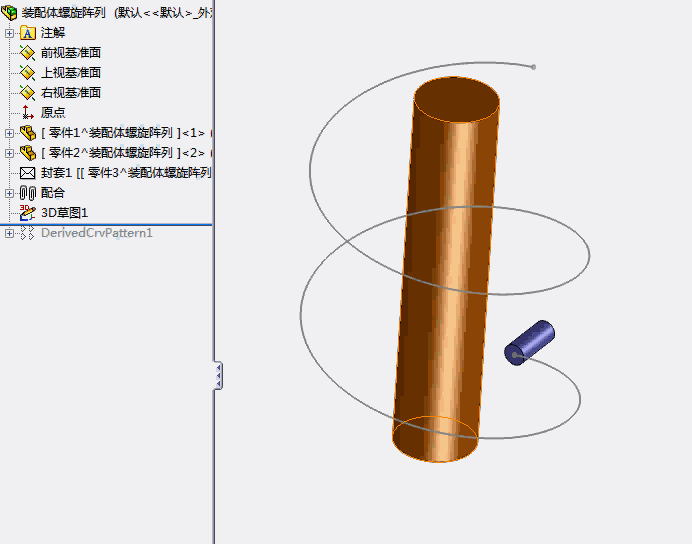Select the 装配体螺旋阵列 root name text
The width and height of the screenshot is (692, 544).
pyautogui.click(x=64, y=13)
